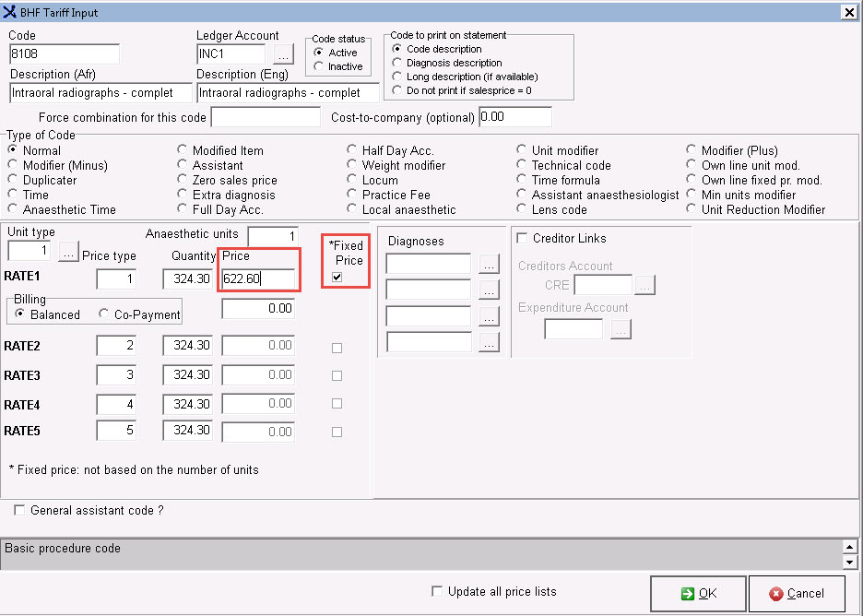Viewport: 863px width, 616px height.
Task: Select Co-Payment billing option
Action: pos(104,314)
